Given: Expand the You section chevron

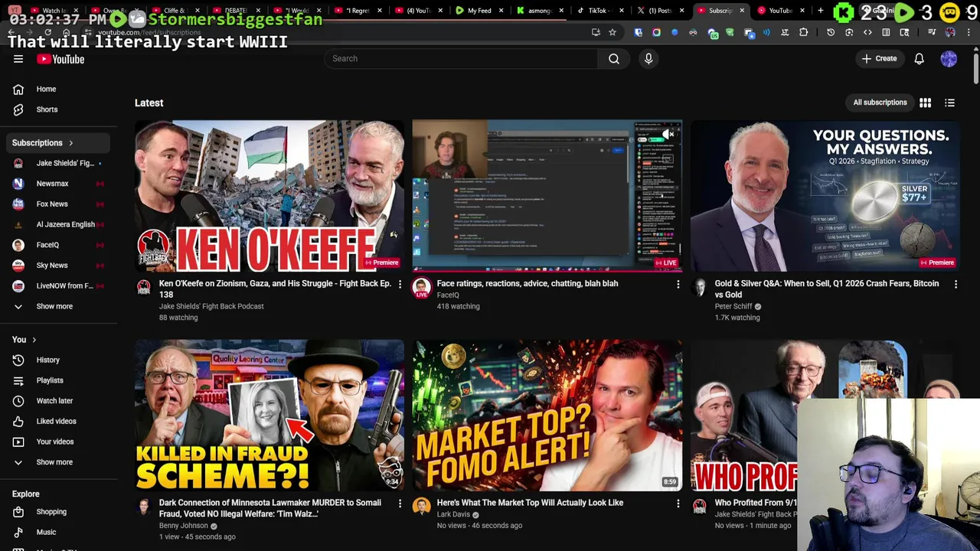Looking at the screenshot, I should coord(34,340).
